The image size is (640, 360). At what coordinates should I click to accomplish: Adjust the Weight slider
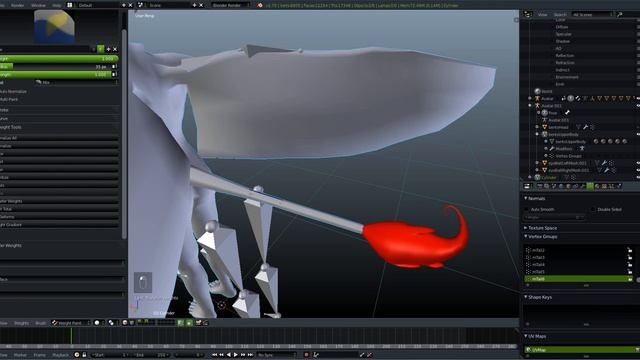(x=58, y=59)
